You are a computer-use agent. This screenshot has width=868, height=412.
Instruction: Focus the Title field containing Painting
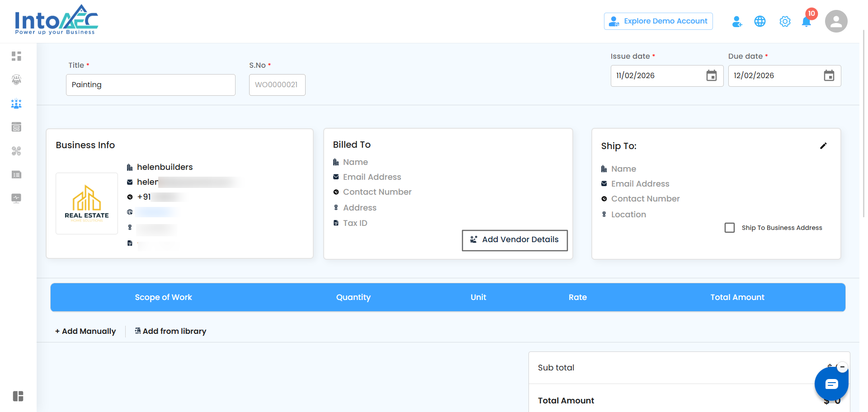151,85
